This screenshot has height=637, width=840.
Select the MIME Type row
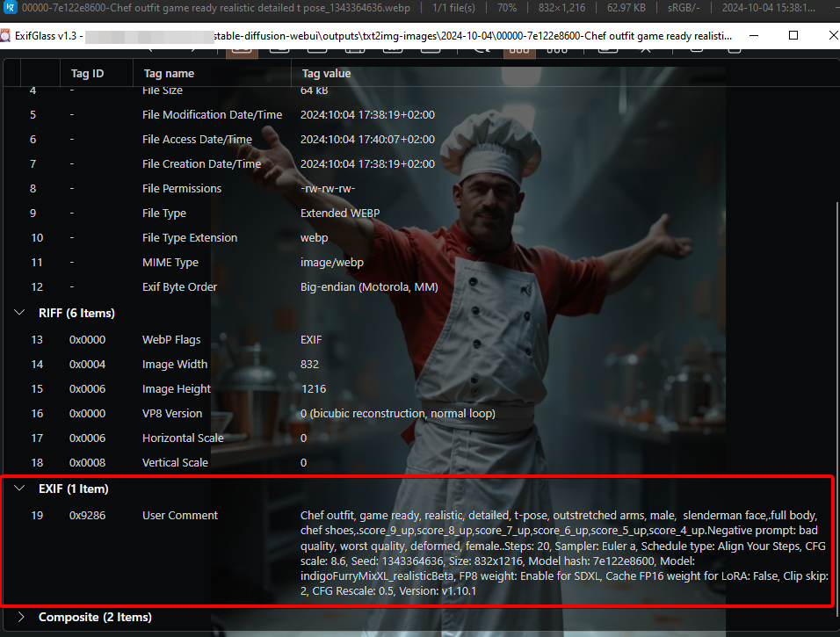(x=419, y=263)
